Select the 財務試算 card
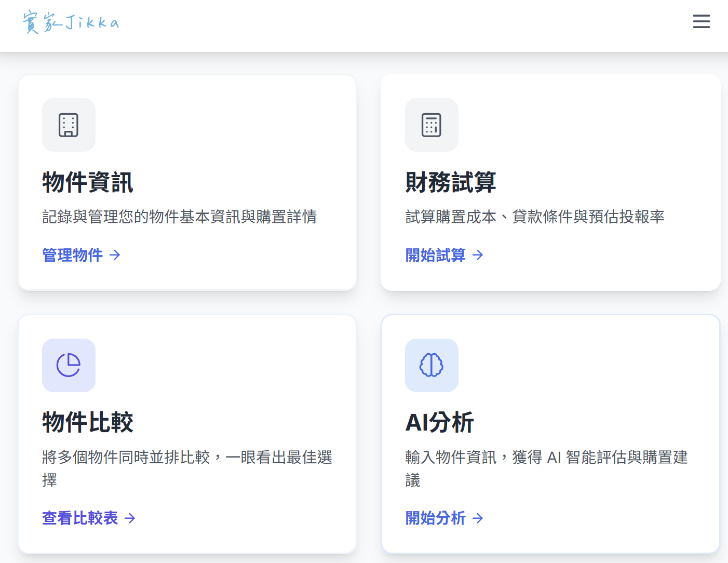Viewport: 728px width, 563px height. click(550, 182)
